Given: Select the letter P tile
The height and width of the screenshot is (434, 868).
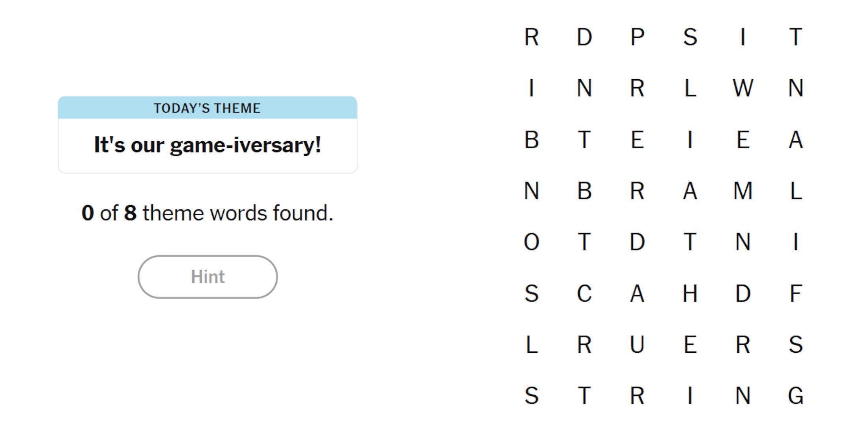Looking at the screenshot, I should click(x=637, y=37).
